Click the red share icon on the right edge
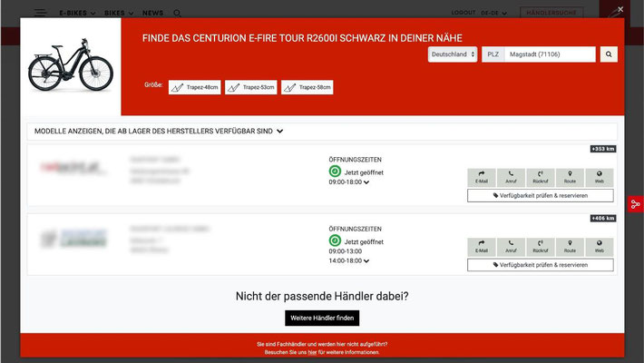Viewport: 644px width, 363px height. pos(635,204)
